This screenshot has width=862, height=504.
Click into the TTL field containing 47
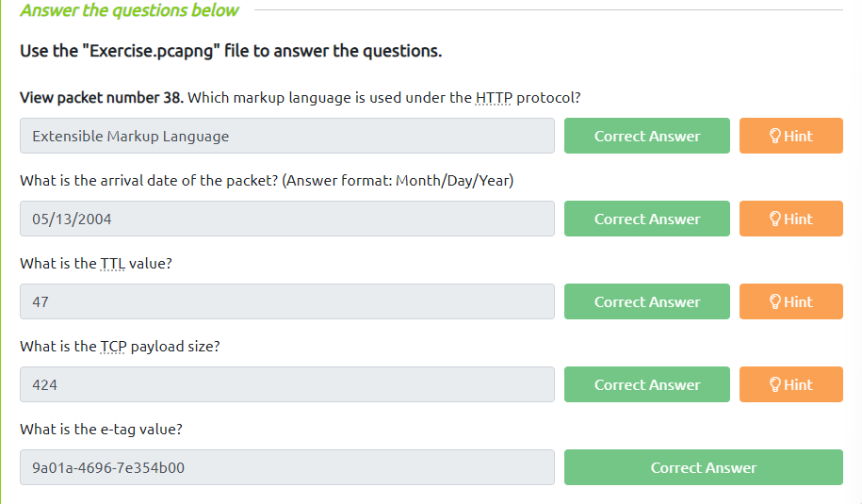click(287, 301)
